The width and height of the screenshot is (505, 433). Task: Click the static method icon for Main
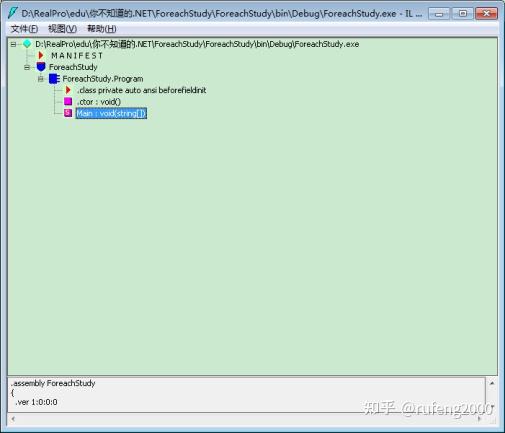pos(68,113)
